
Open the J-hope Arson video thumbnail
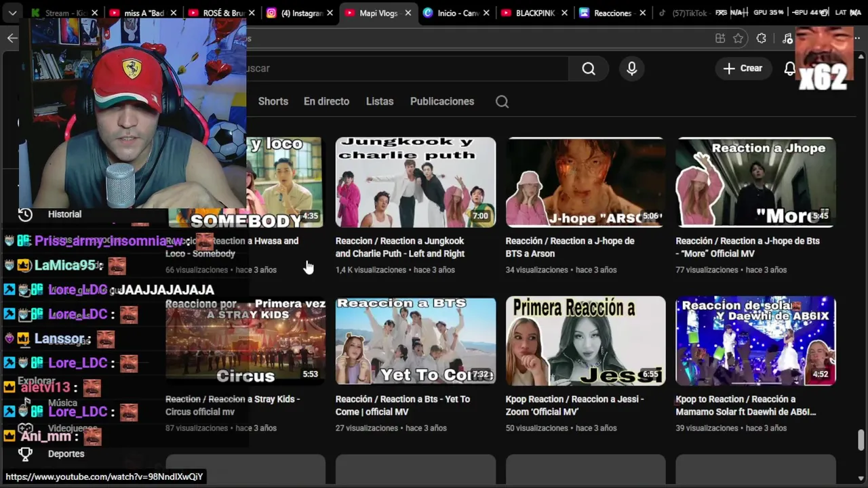click(586, 182)
